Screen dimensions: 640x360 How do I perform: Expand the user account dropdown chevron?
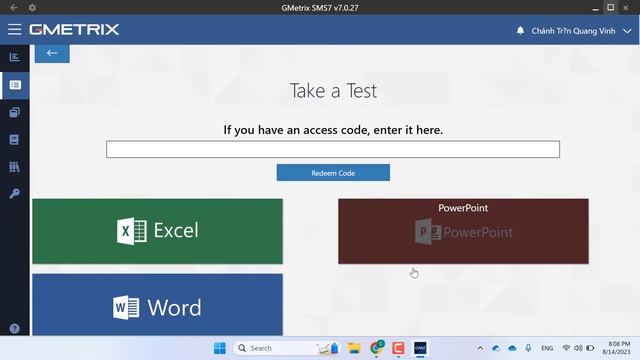pyautogui.click(x=627, y=31)
